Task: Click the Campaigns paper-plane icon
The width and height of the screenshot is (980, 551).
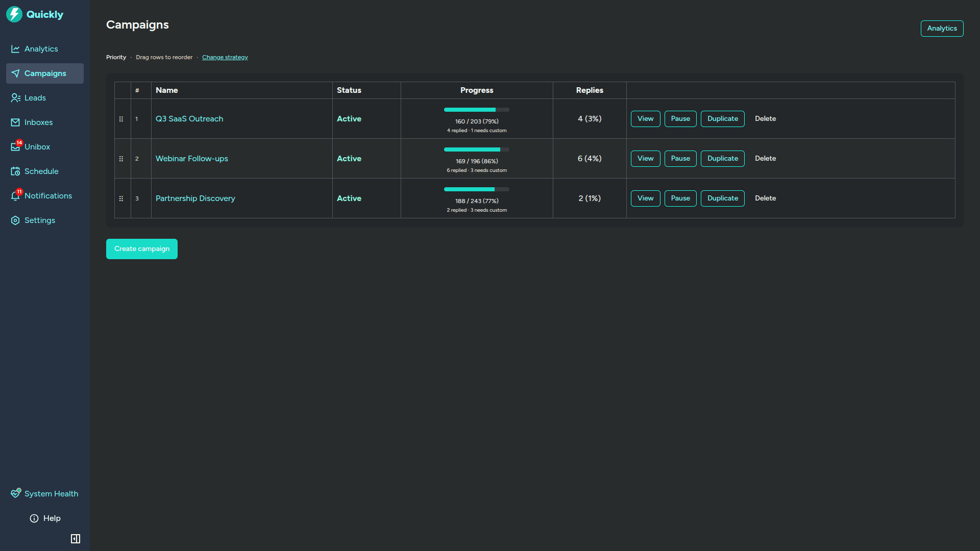Action: (x=15, y=73)
